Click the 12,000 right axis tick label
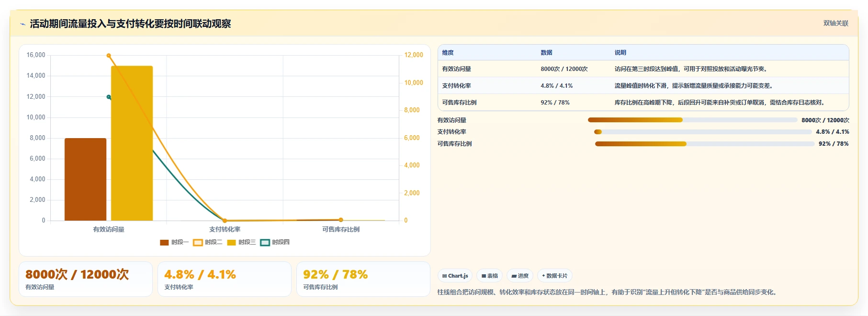868x316 pixels. point(414,55)
